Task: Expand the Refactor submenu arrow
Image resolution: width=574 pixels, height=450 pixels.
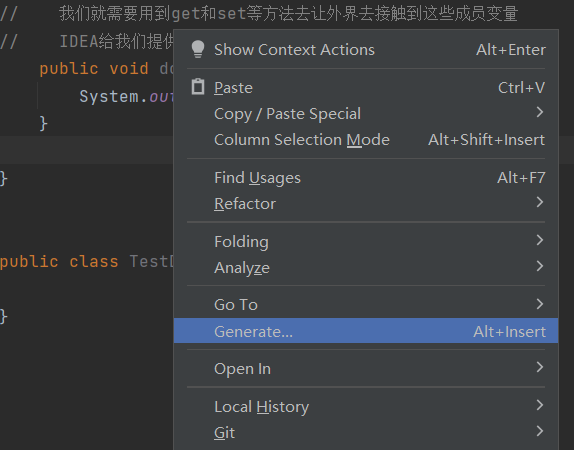Action: click(539, 202)
